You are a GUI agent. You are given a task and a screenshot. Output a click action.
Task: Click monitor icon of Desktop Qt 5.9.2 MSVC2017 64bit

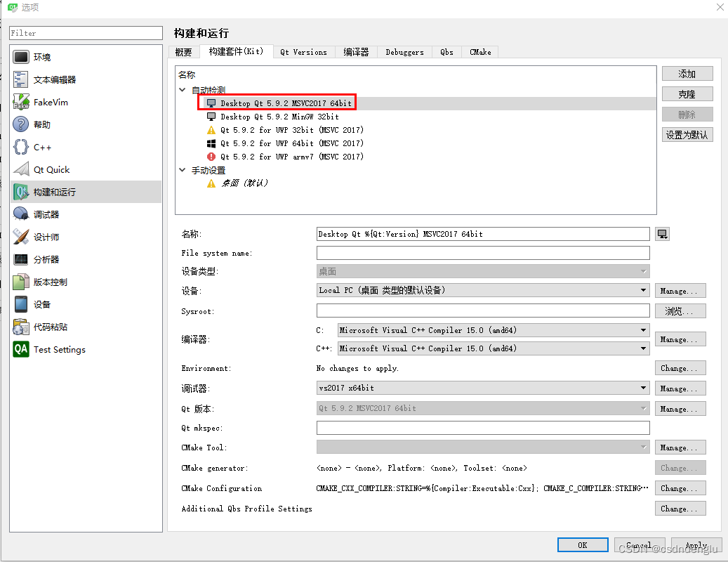211,103
